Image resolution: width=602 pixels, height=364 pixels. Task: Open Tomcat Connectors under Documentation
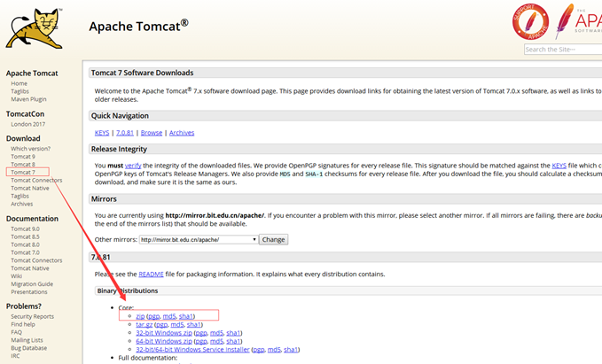[36, 260]
